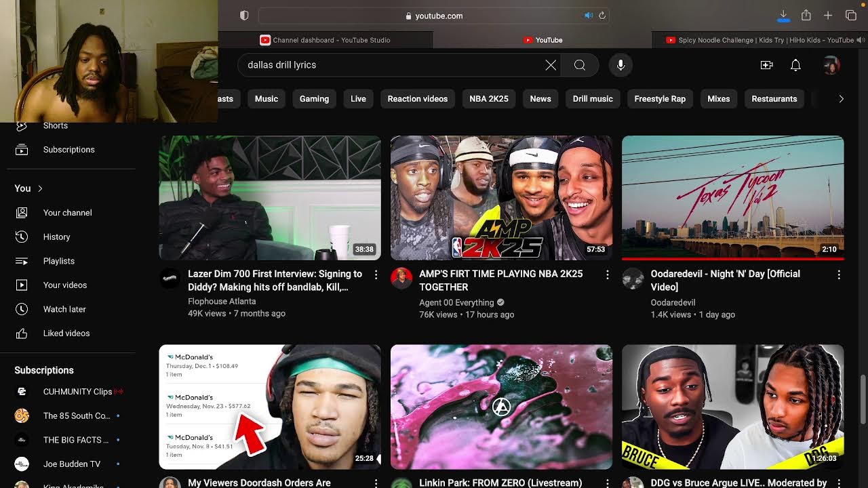The width and height of the screenshot is (868, 488).
Task: Open Oodaredevil Night 'N' Day title
Action: (x=725, y=281)
